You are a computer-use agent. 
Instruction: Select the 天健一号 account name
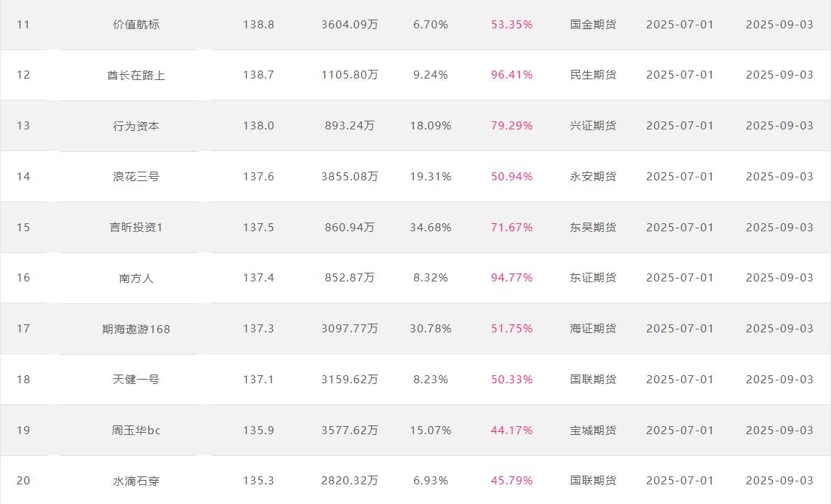(x=135, y=379)
